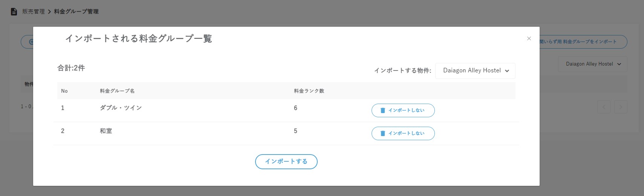Image resolution: width=644 pixels, height=196 pixels.
Task: Open the インポートする物件 dropdown
Action: click(x=475, y=71)
